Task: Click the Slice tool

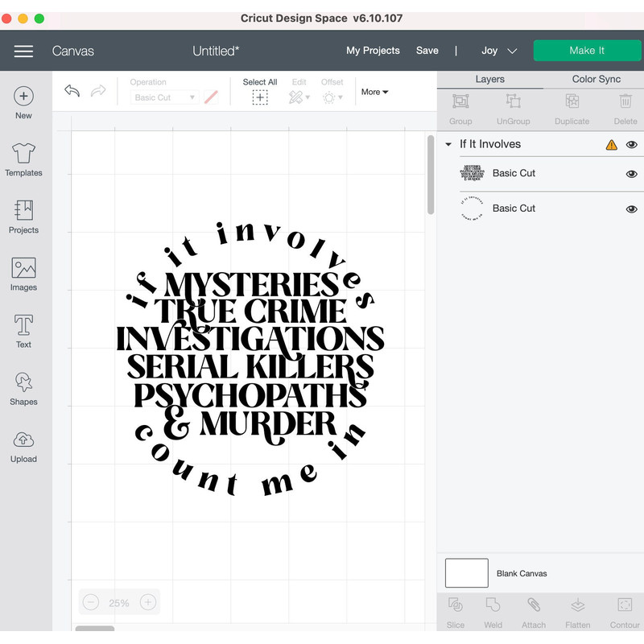Action: pos(455,612)
